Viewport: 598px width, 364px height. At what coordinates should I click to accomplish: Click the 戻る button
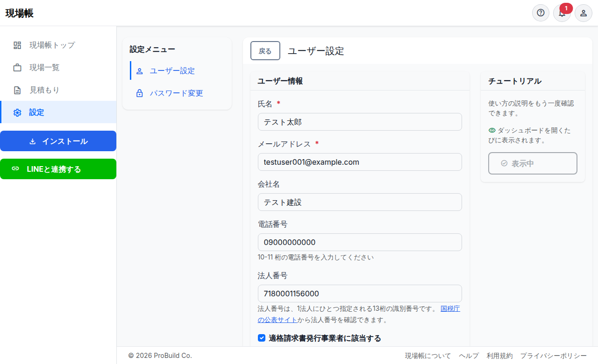265,51
